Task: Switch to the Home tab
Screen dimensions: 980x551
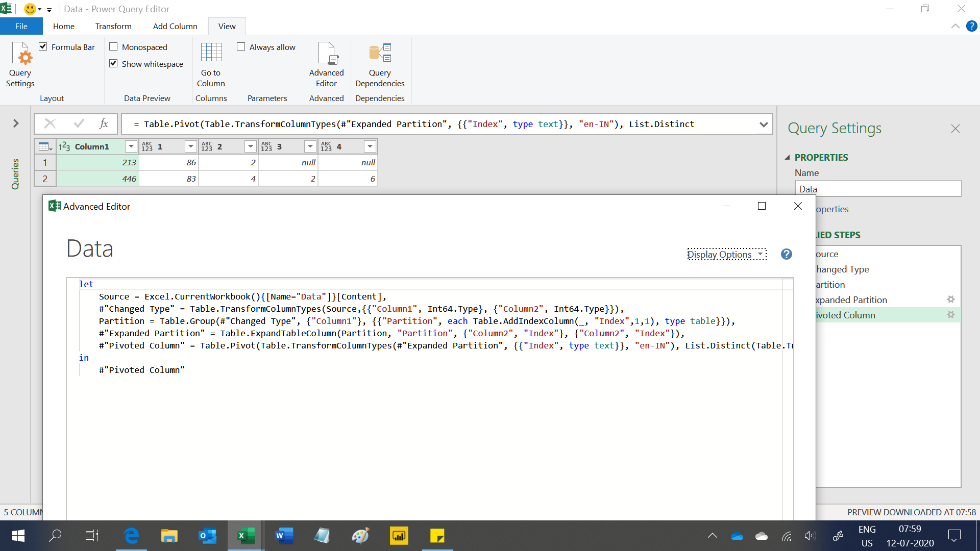Action: pos(64,26)
